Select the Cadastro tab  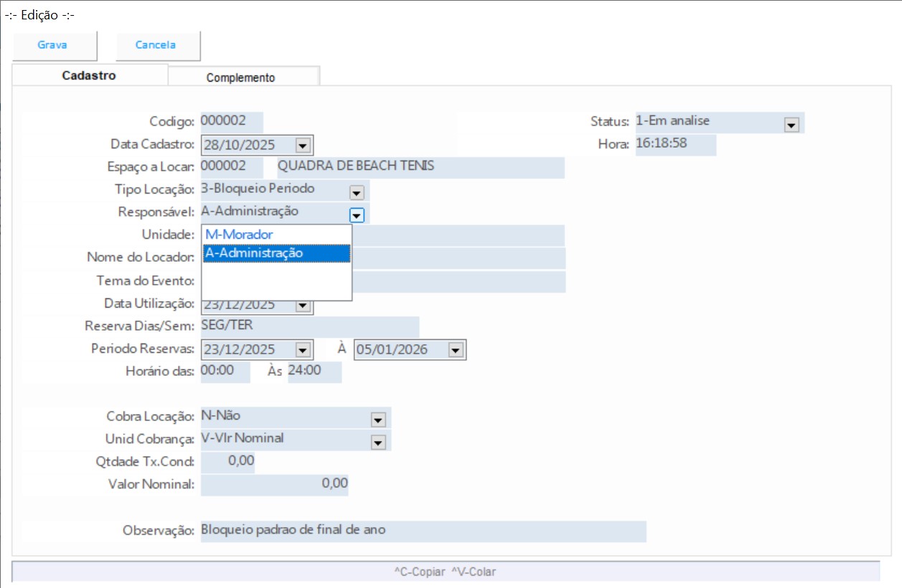click(x=89, y=75)
